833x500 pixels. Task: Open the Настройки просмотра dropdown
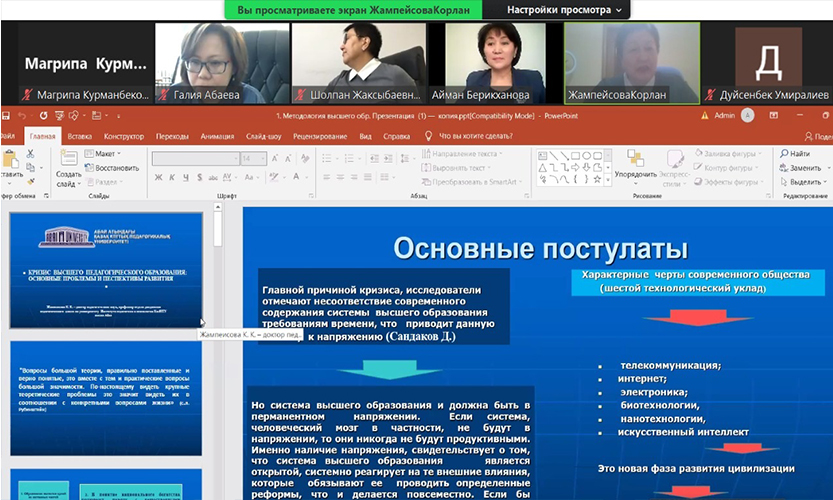click(564, 10)
